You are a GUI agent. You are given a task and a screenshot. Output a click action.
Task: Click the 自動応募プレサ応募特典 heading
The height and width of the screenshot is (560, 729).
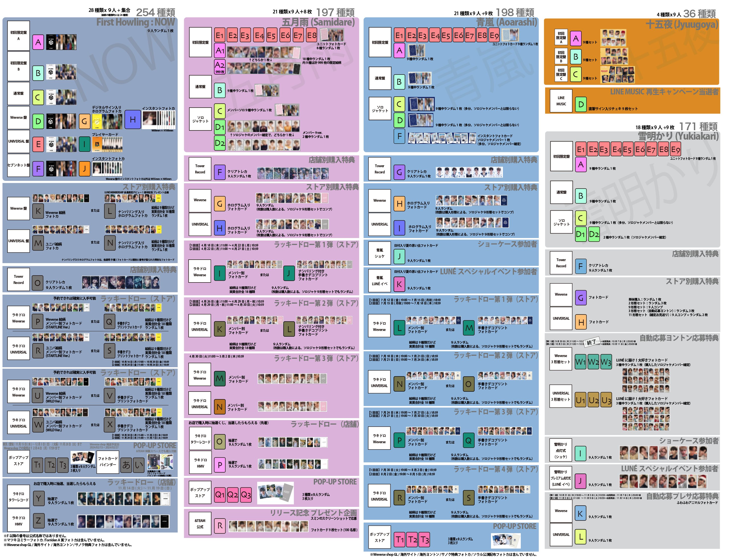coord(682,496)
